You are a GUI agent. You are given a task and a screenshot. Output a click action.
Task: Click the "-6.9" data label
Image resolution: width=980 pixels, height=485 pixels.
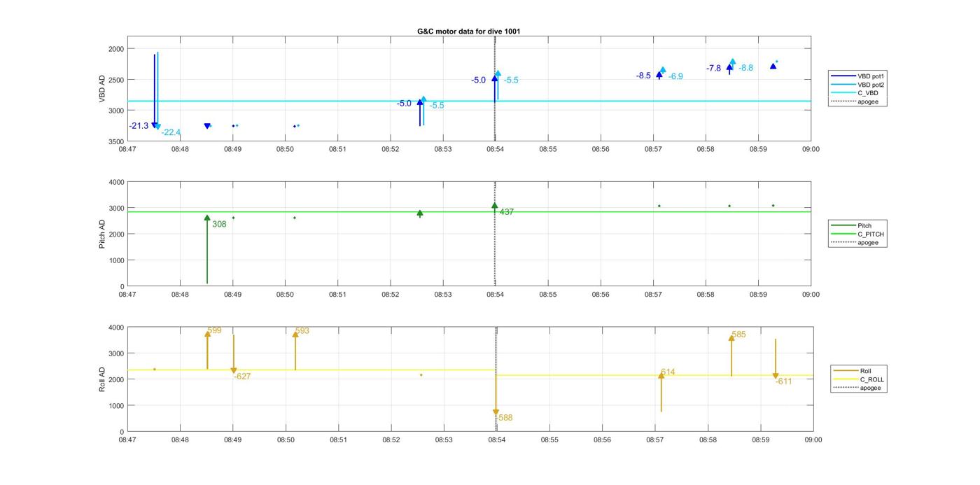(x=675, y=76)
